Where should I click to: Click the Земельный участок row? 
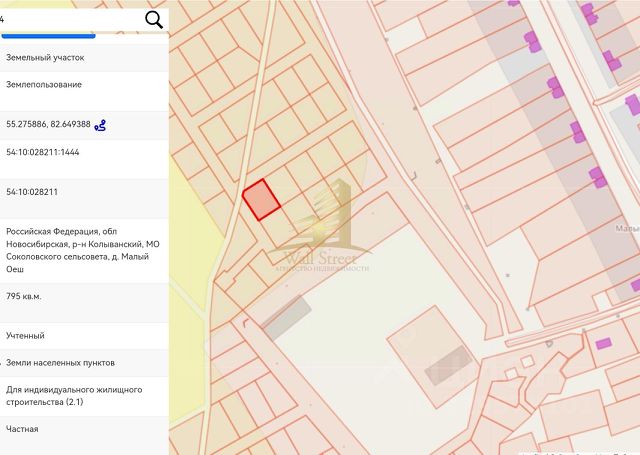84,58
